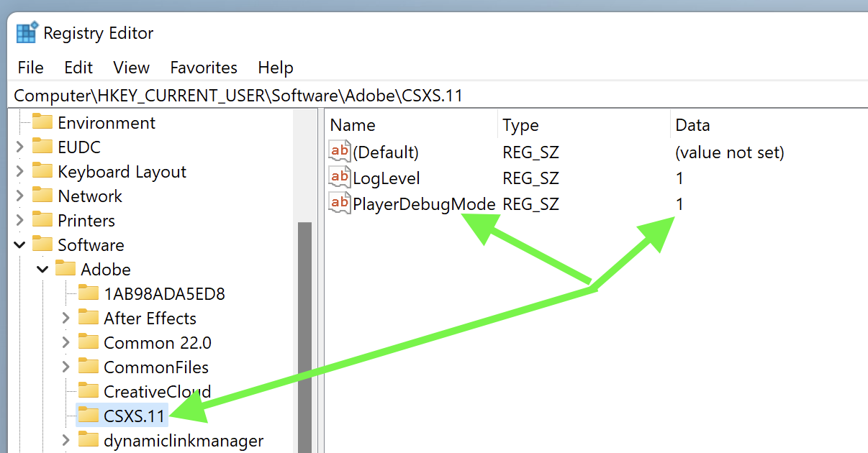Select the Software folder icon
The image size is (868, 453).
click(x=42, y=244)
